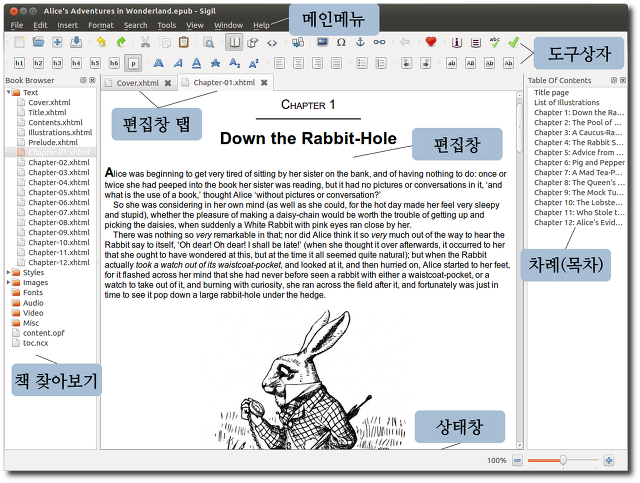This screenshot has height=483, width=640.
Task: Toggle superscript formatting
Action: coord(254,63)
